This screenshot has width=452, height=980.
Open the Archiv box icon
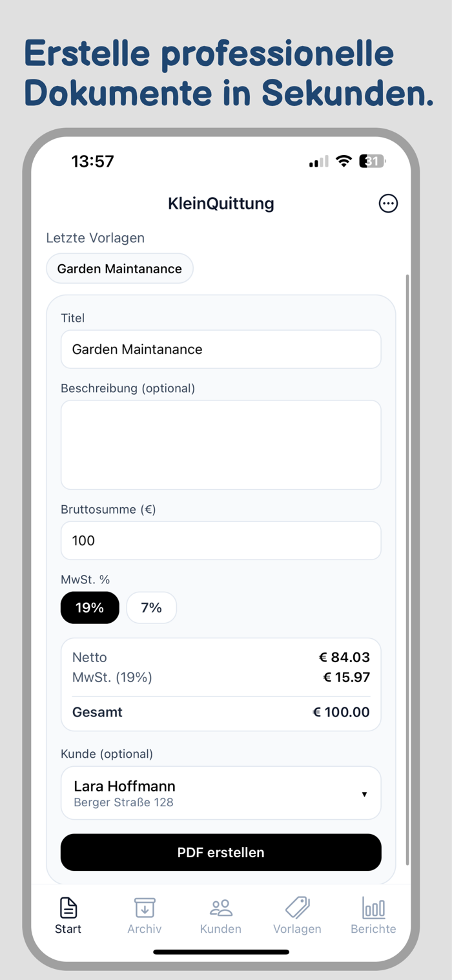click(145, 908)
